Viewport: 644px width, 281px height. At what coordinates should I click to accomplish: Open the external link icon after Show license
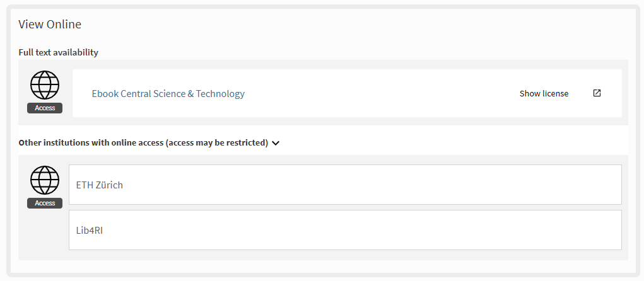point(597,93)
